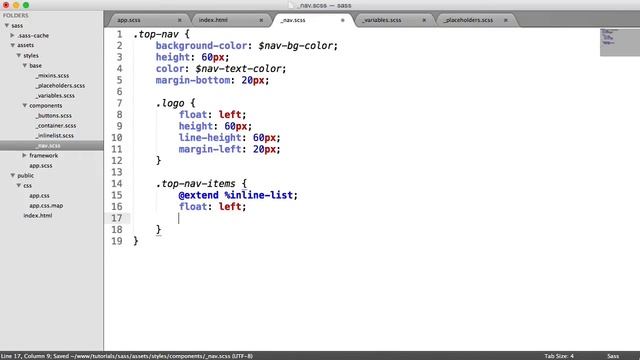Screen dimensions: 640x360
Task: Collapse the assets folder
Action: [x=13, y=45]
